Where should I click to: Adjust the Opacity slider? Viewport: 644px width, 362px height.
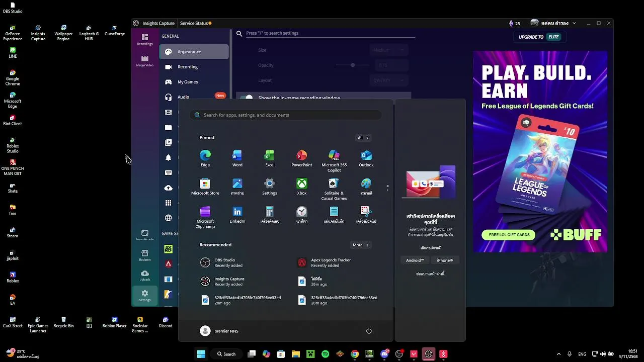click(353, 65)
